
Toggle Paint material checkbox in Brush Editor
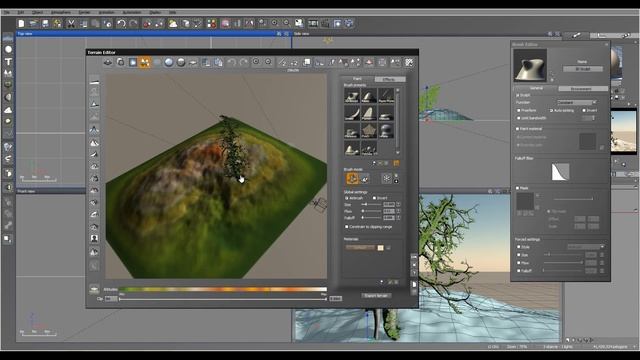518,129
